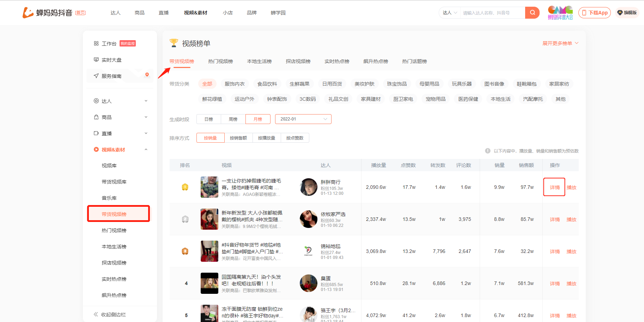This screenshot has width=644, height=322.
Task: Open the 回国隔离第九天 video thumbnail
Action: click(x=209, y=283)
